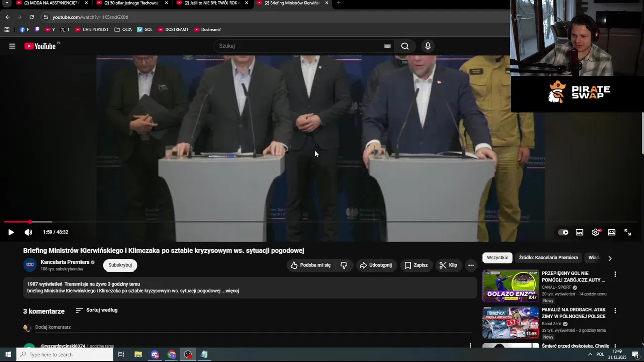Like the video with Podoba mi się

click(x=310, y=265)
